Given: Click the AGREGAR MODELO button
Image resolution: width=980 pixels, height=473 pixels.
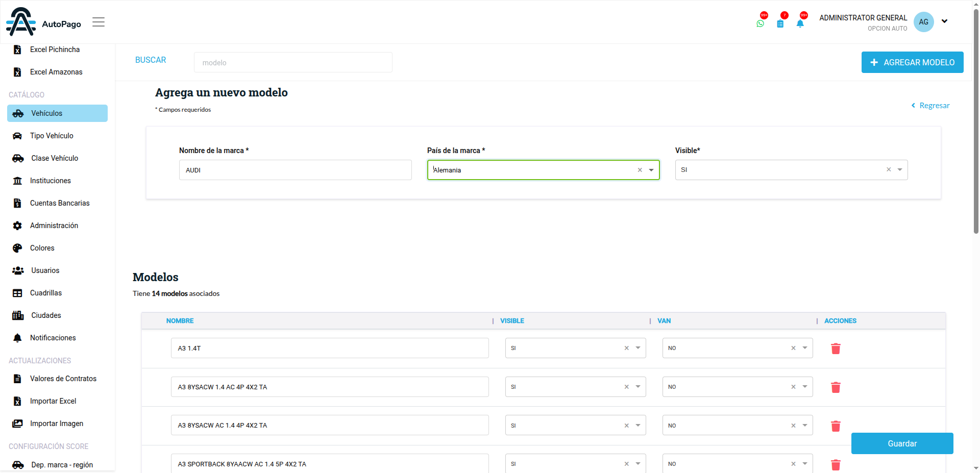Looking at the screenshot, I should (912, 62).
